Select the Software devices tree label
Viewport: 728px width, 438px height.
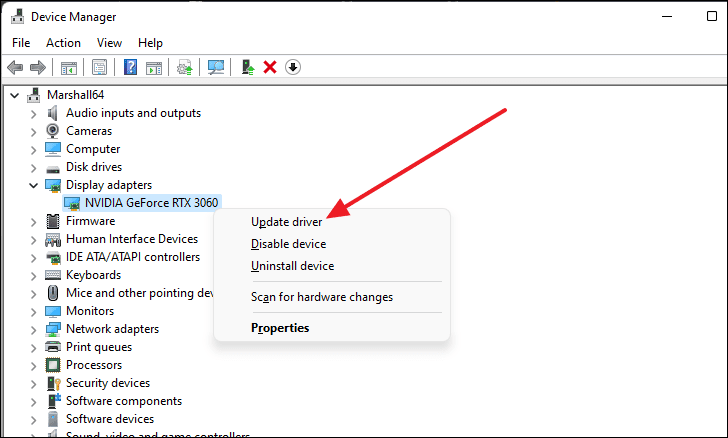click(x=110, y=419)
